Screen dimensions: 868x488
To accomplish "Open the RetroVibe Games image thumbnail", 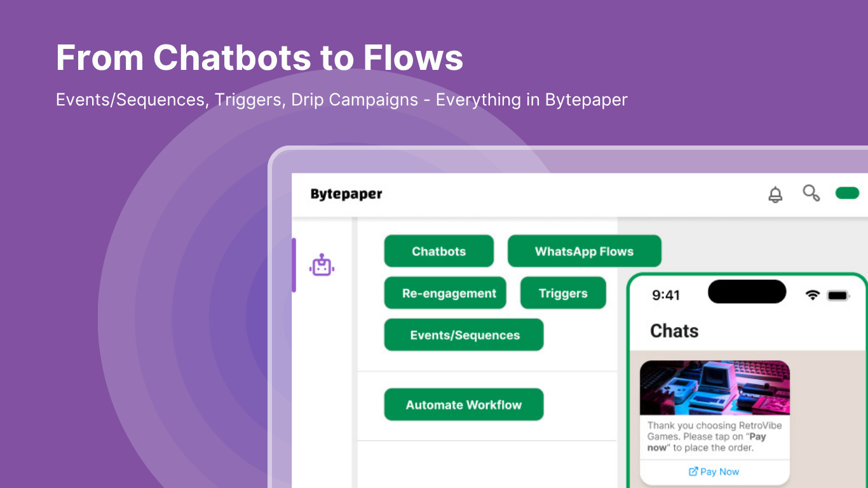I will (x=715, y=388).
